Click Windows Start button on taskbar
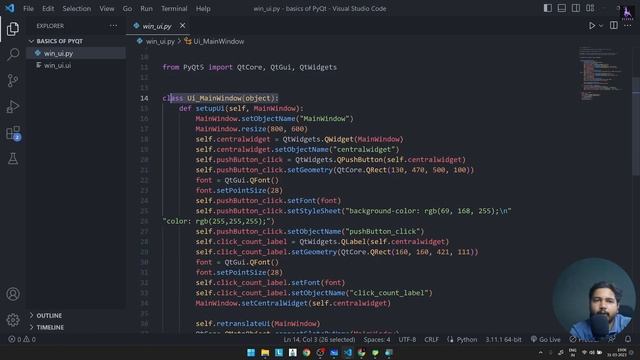Viewport: 640px width, 360px height. 251,353
